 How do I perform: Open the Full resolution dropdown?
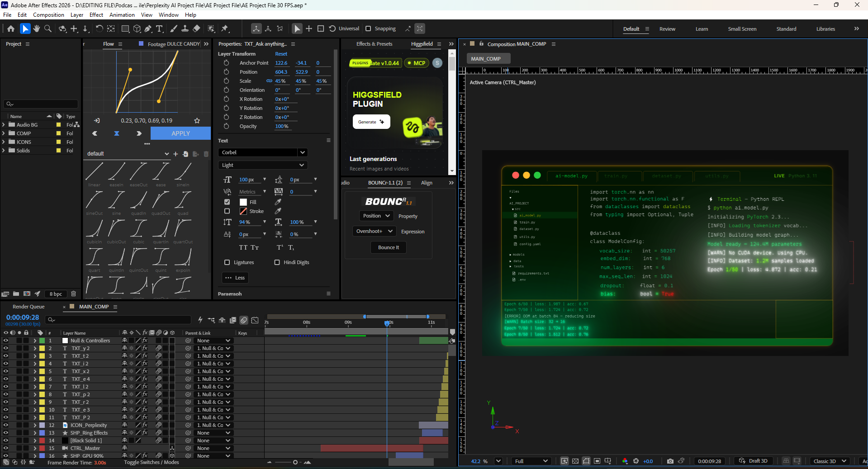pyautogui.click(x=531, y=461)
